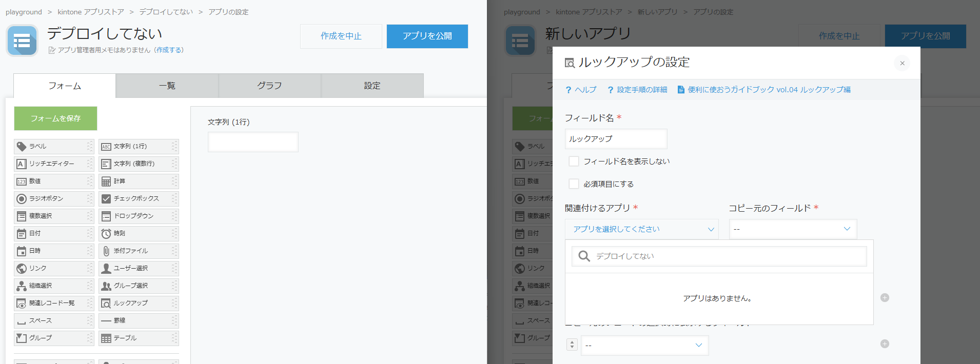Select the 罫線 line icon
Viewport: 980px width, 364px height.
pos(106,321)
